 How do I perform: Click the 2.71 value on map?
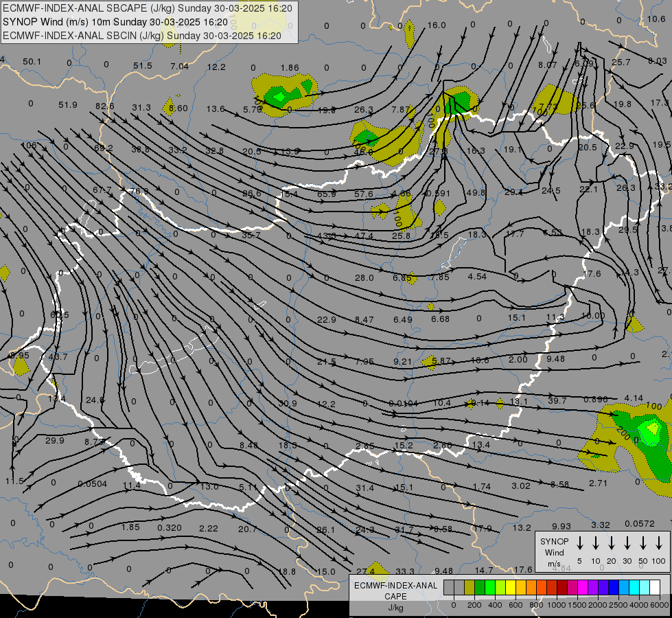598,483
